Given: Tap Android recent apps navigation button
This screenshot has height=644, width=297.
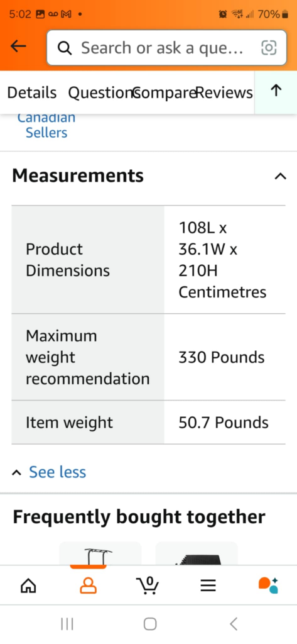Looking at the screenshot, I should [67, 625].
